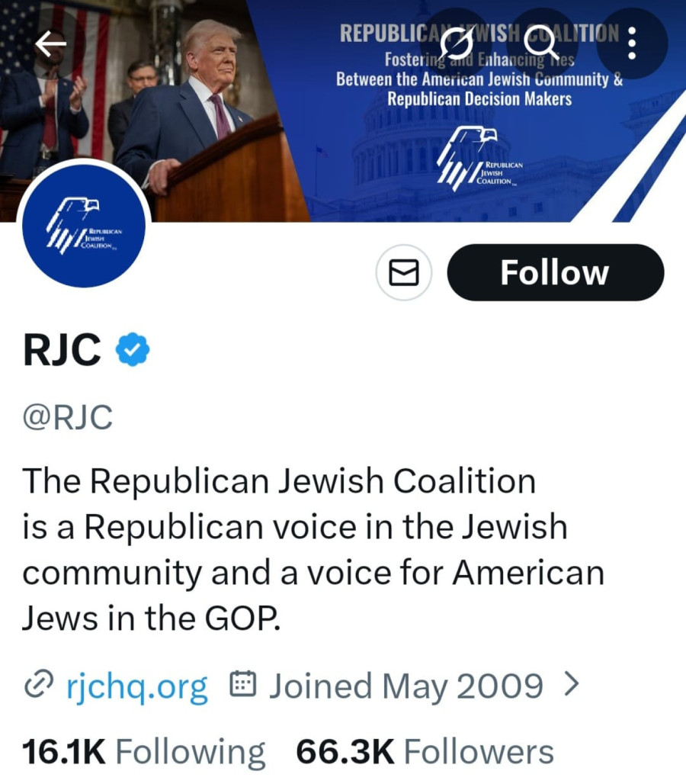
Task: Follow the RJC account
Action: [x=555, y=272]
